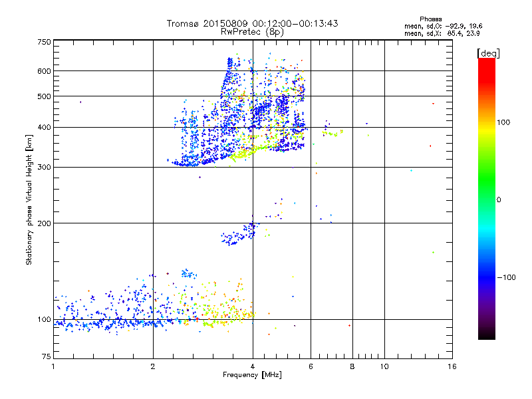Click the 'Stationary phase Virtual Height [km]' axis label
532x399 pixels.
pos(29,200)
